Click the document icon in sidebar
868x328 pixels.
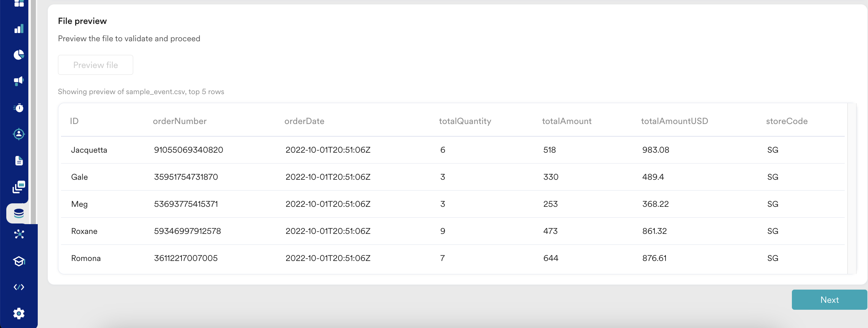point(19,161)
